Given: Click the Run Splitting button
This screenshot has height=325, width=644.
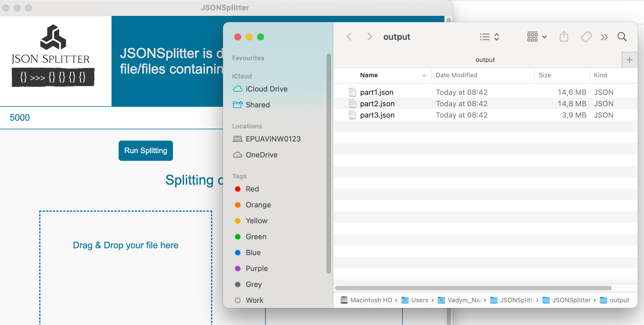Looking at the screenshot, I should (146, 151).
